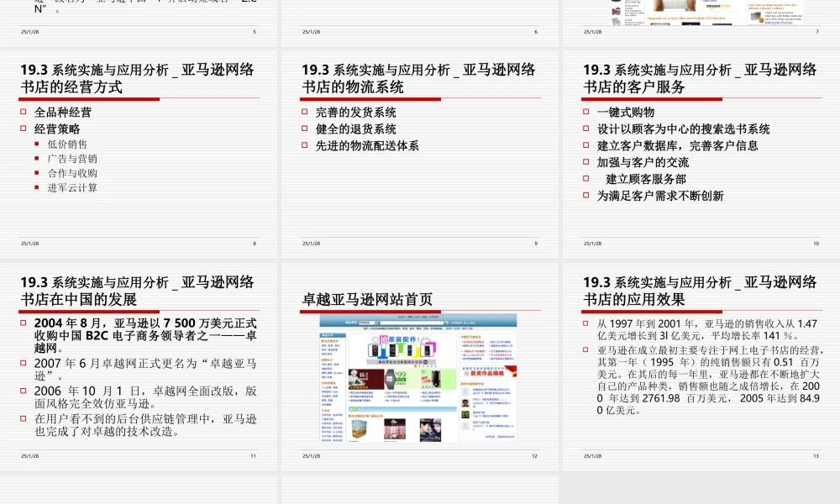The image size is (840, 504).
Task: Open the product category dropdown beside the search box
Action: click(366, 323)
